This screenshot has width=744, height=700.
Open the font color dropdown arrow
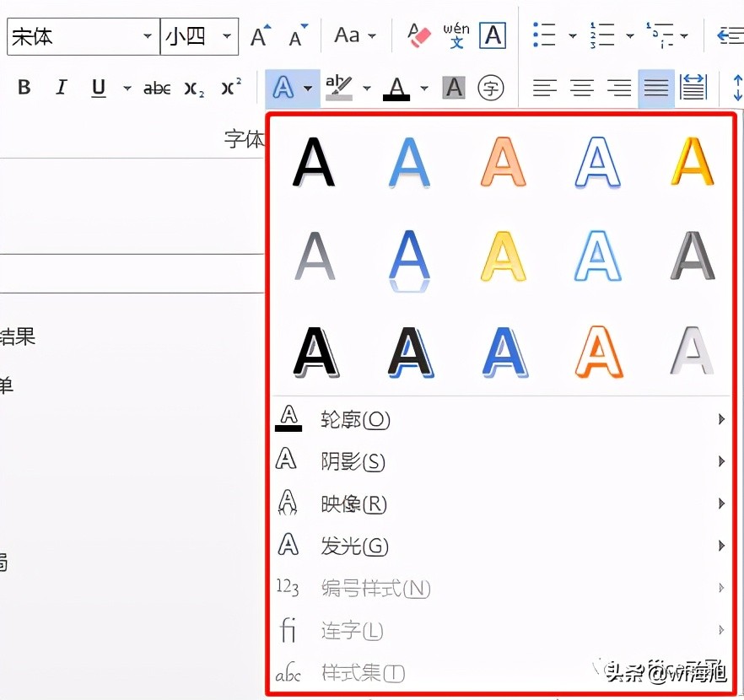click(x=423, y=88)
